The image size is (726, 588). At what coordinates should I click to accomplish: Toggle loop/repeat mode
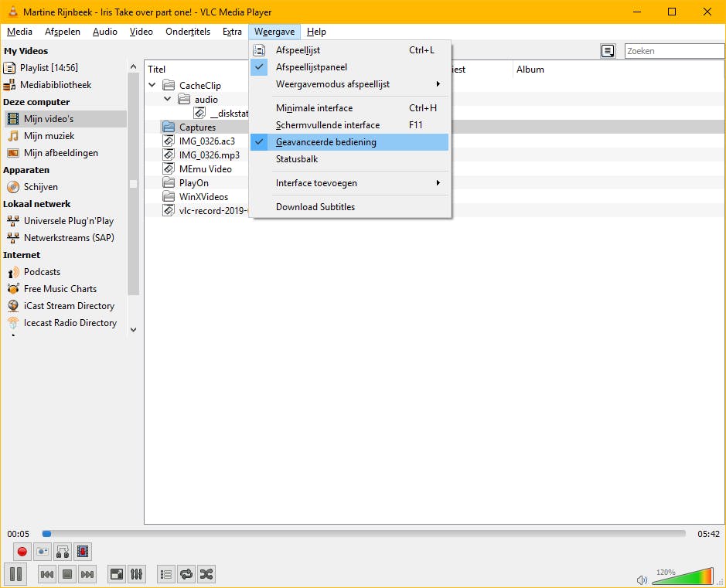coord(186,575)
